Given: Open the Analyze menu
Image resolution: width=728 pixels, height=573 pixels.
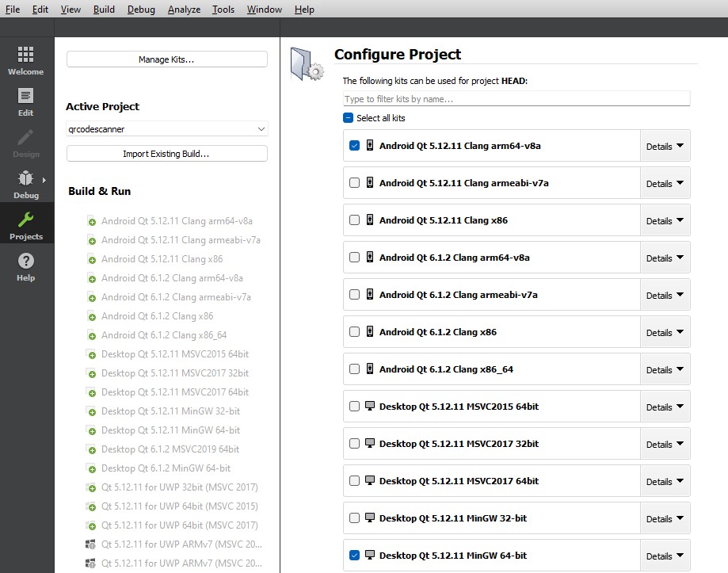Looking at the screenshot, I should 184,10.
